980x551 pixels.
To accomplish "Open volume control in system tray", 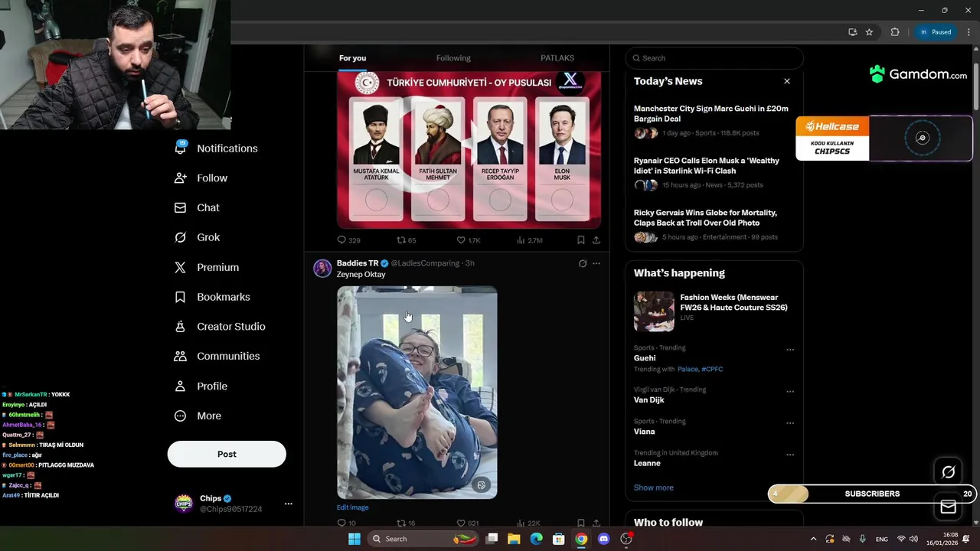I will pos(913,539).
